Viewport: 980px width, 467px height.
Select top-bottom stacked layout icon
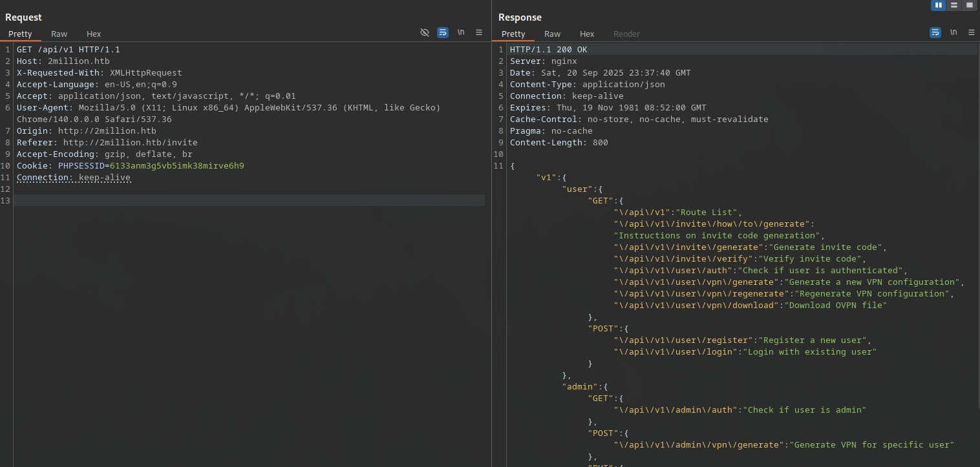[953, 5]
